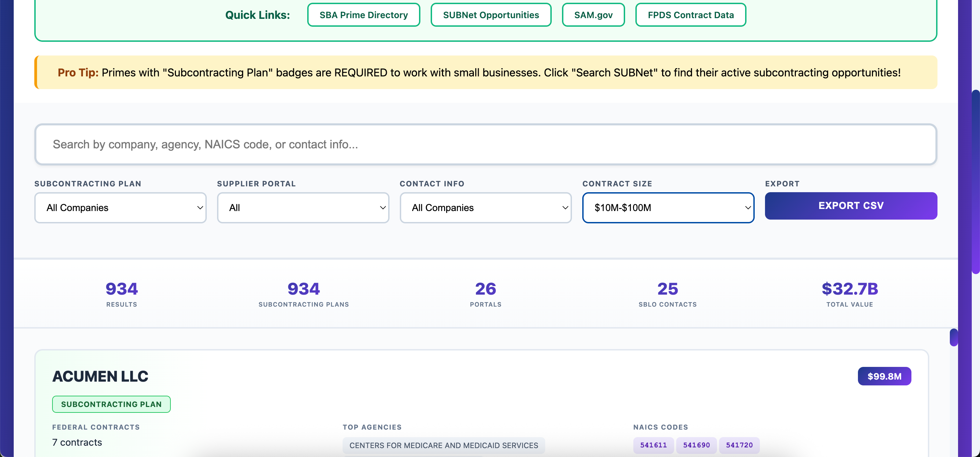
Task: Open the FPDS Contract Data link
Action: pos(690,15)
